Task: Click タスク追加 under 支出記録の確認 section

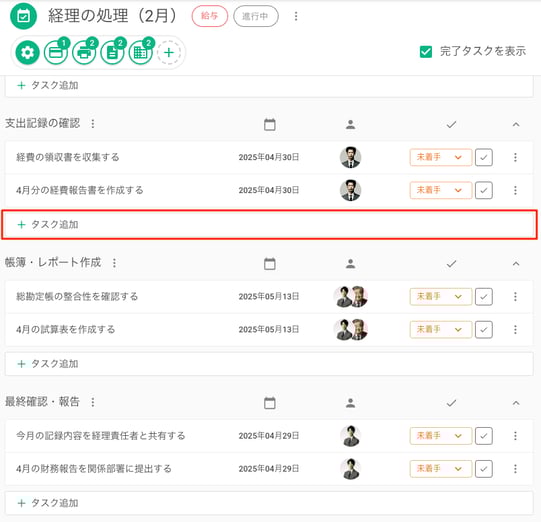Action: [269, 225]
